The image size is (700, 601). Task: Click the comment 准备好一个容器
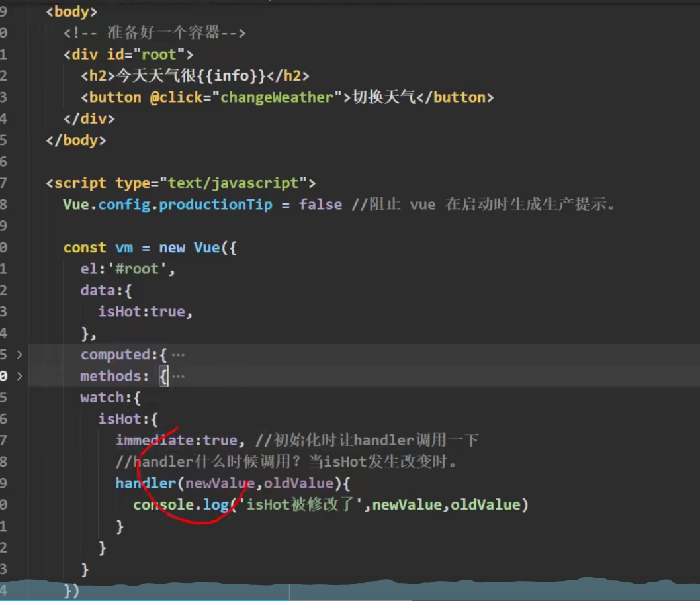(x=154, y=32)
